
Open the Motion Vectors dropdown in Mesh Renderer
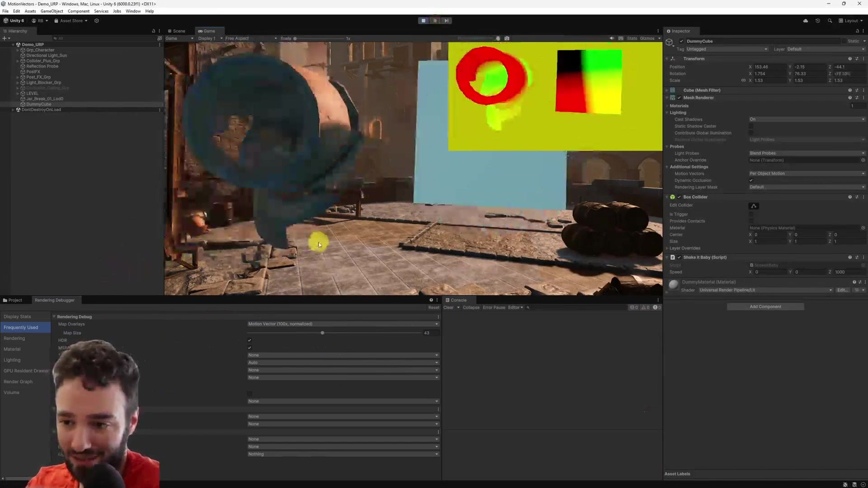(807, 174)
